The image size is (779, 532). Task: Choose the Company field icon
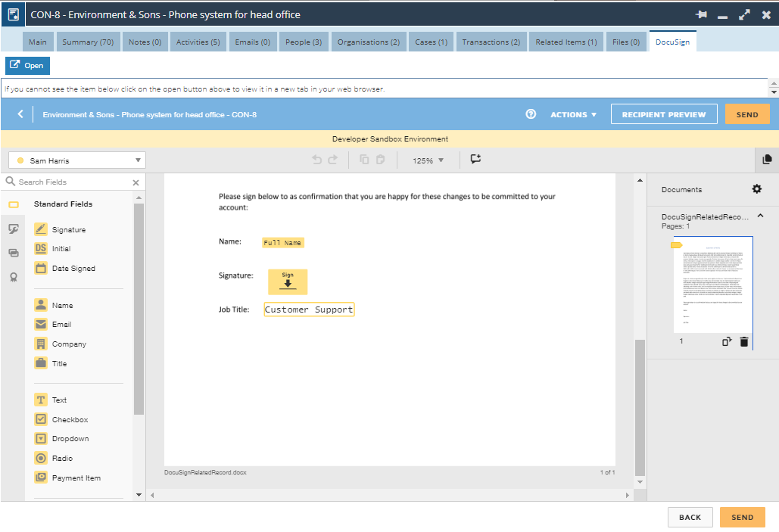(41, 344)
